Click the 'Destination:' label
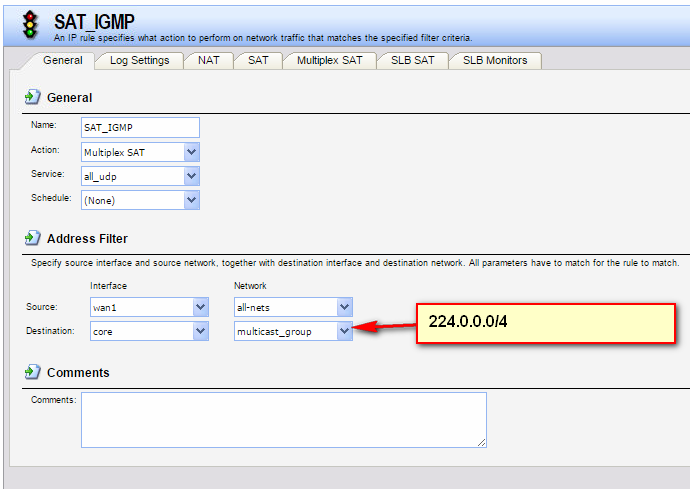This screenshot has width=690, height=489. (50, 331)
